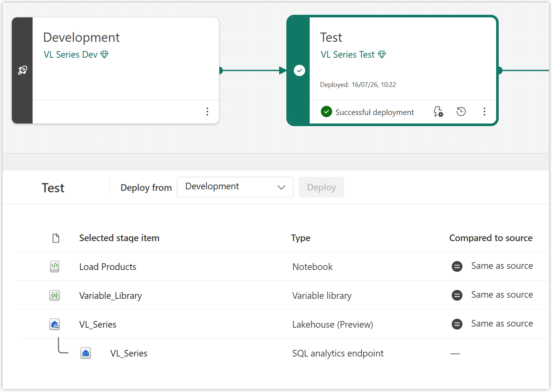552x392 pixels.
Task: Sort by Selected stage item column
Action: coord(119,238)
